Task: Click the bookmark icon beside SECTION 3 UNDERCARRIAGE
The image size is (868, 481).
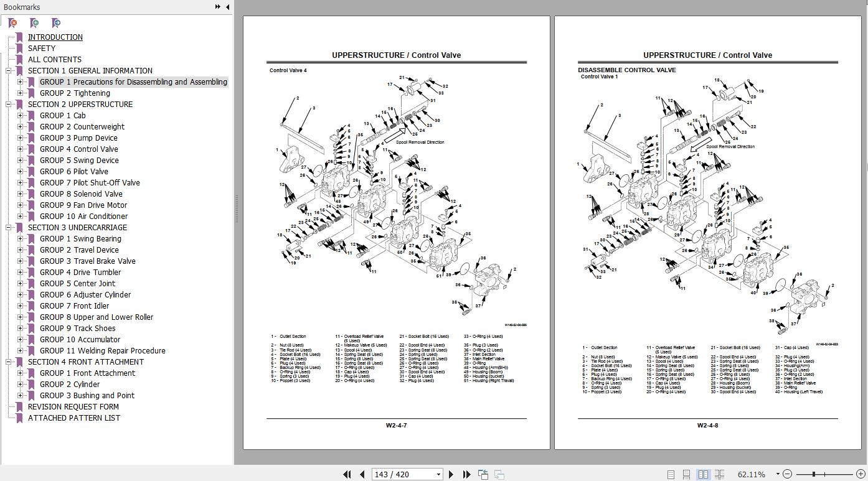Action: point(19,227)
